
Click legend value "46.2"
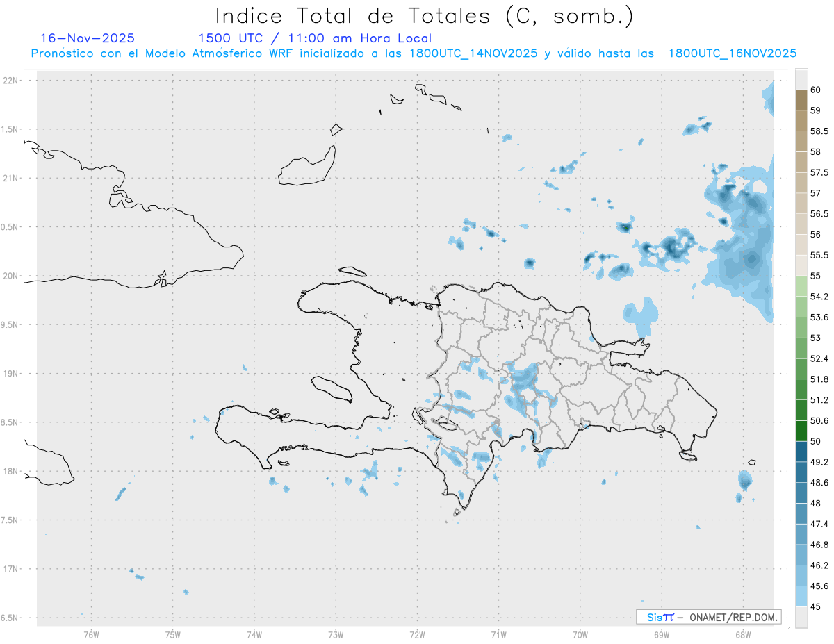[819, 565]
